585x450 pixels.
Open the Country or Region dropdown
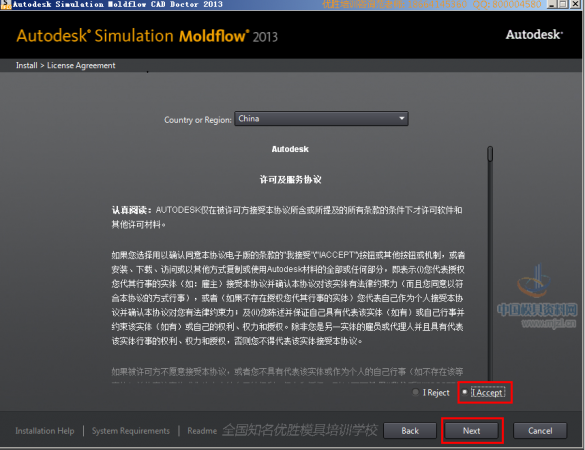point(321,119)
